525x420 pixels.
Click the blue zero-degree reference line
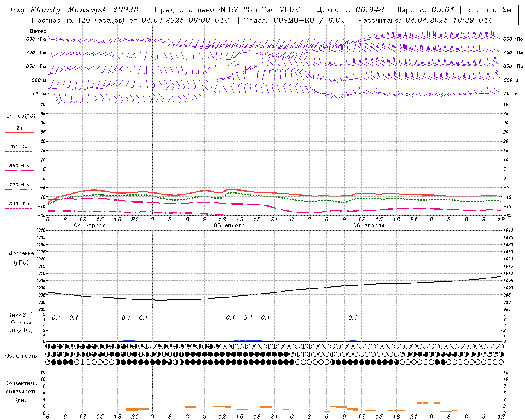click(x=274, y=178)
